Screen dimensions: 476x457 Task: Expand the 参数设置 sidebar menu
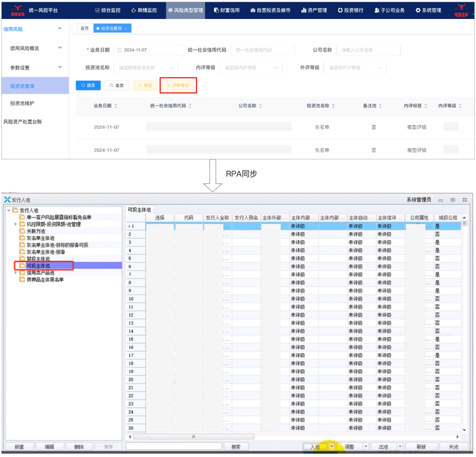click(x=60, y=67)
